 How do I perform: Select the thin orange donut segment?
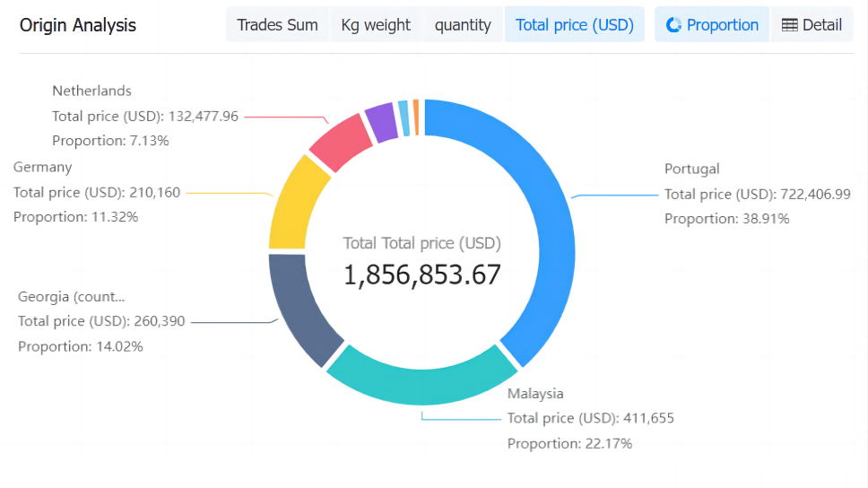[416, 117]
